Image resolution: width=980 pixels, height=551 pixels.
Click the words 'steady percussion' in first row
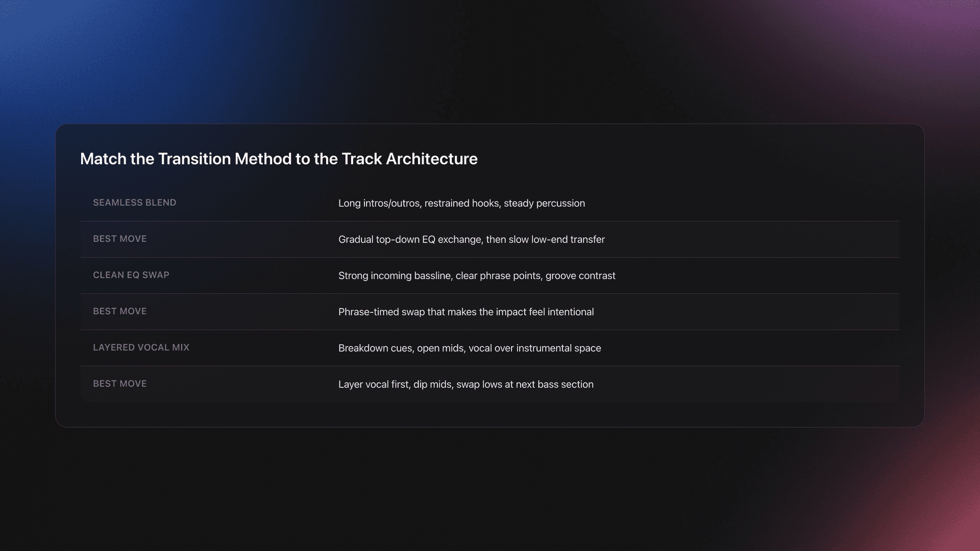tap(544, 203)
